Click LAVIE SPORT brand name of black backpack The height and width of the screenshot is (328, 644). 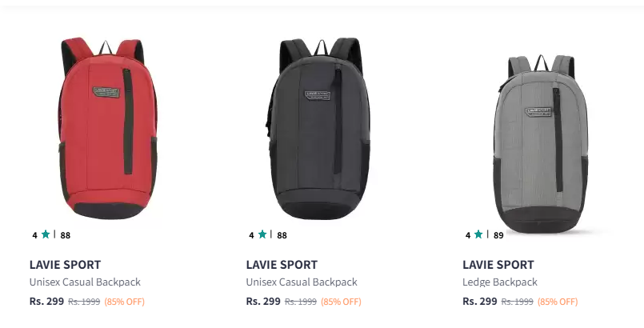click(x=282, y=265)
